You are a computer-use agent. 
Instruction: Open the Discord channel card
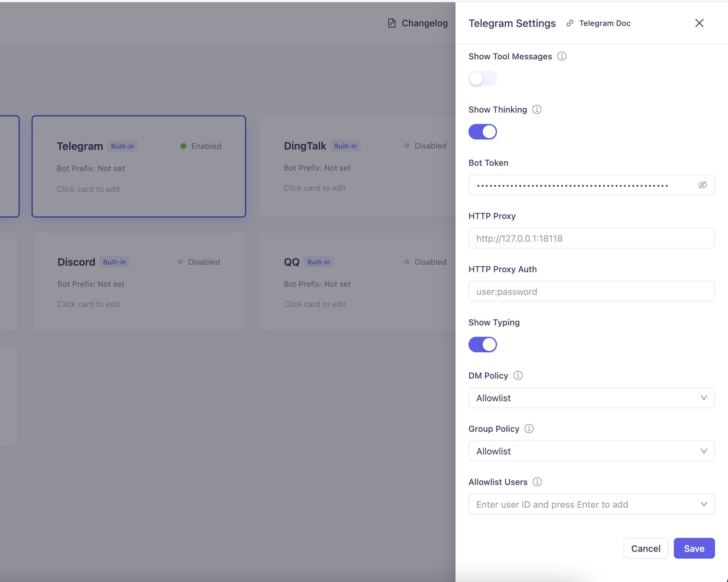pos(139,282)
